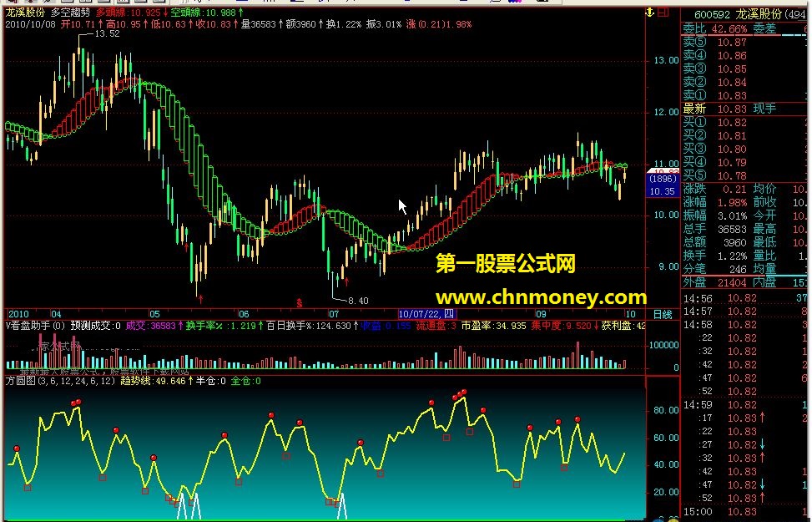The height and width of the screenshot is (522, 812).
Task: Select the 14:59 tick trade row
Action: (x=744, y=405)
